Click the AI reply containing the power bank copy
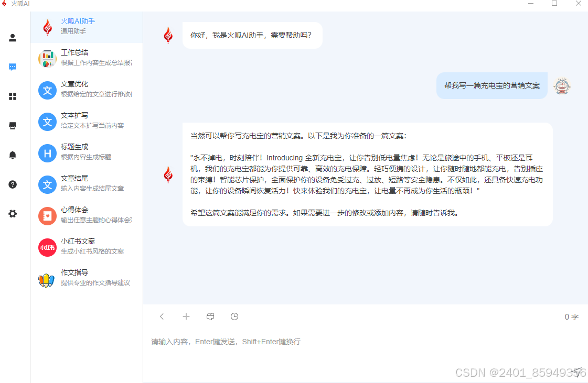The height and width of the screenshot is (383, 588). 367,174
